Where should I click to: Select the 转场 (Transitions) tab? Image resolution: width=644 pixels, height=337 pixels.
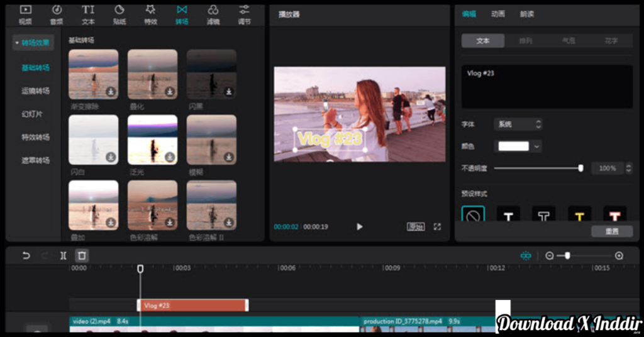(182, 15)
